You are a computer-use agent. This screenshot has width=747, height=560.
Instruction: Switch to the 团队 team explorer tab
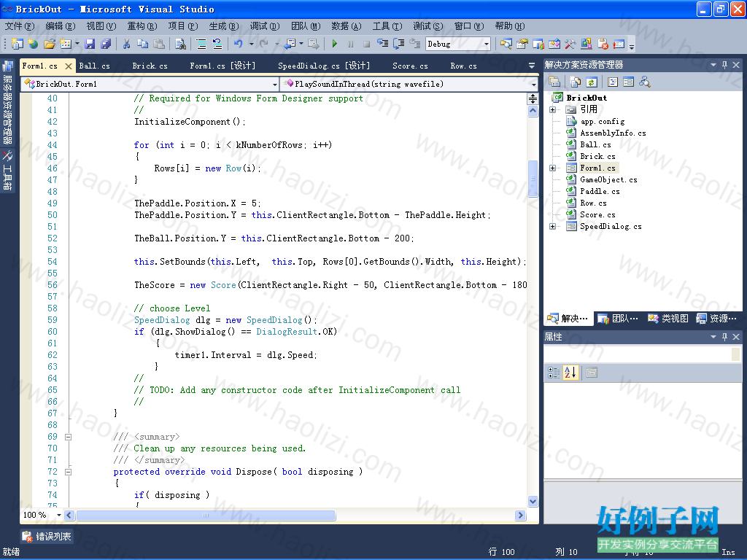(x=619, y=319)
